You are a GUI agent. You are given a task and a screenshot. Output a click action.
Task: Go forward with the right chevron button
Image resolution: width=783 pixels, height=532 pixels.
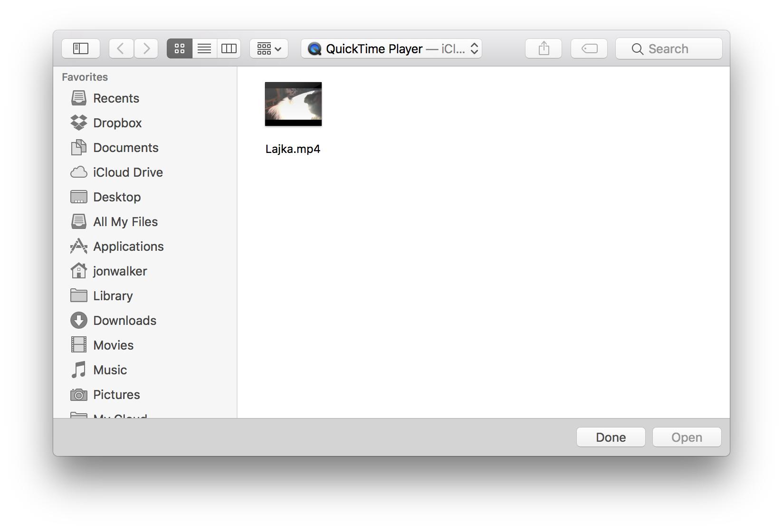146,48
